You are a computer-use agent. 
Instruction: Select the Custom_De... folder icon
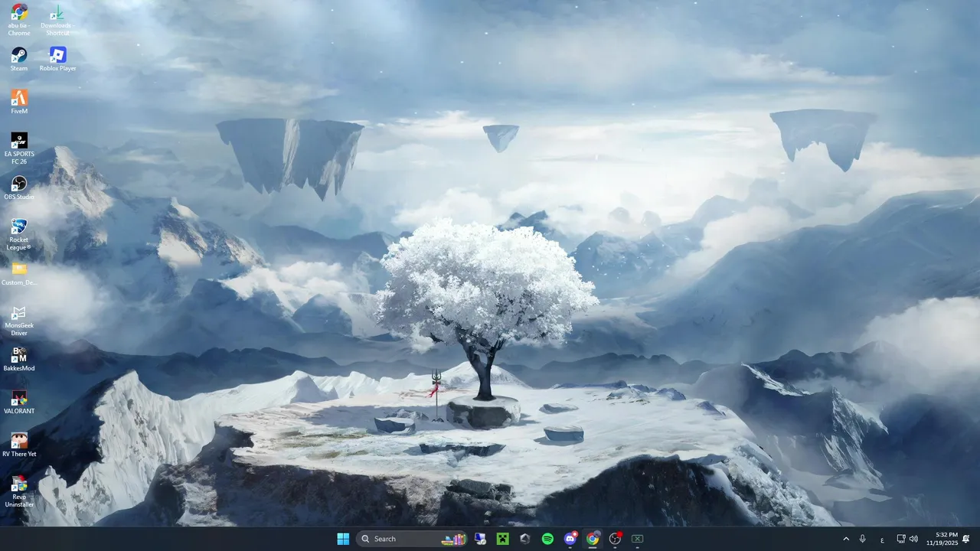click(19, 274)
